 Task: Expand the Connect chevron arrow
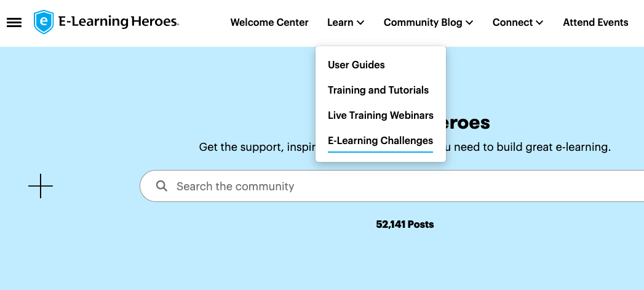click(540, 23)
